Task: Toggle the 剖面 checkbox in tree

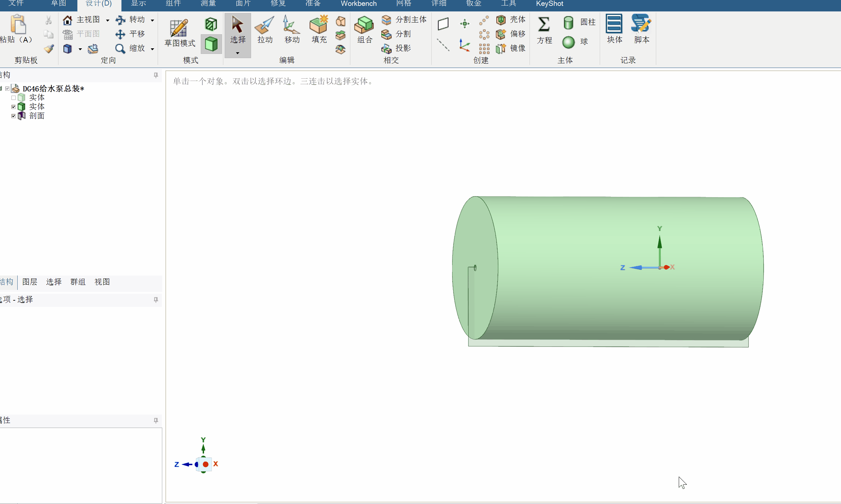Action: pyautogui.click(x=14, y=116)
